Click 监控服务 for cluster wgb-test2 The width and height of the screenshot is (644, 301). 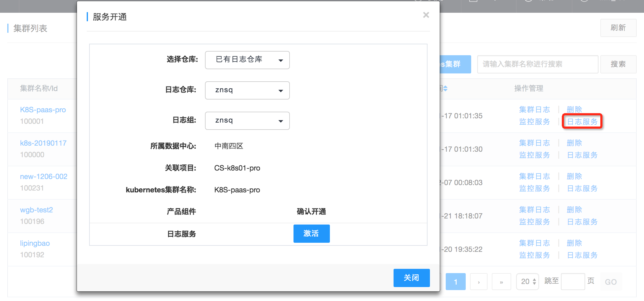pyautogui.click(x=535, y=222)
